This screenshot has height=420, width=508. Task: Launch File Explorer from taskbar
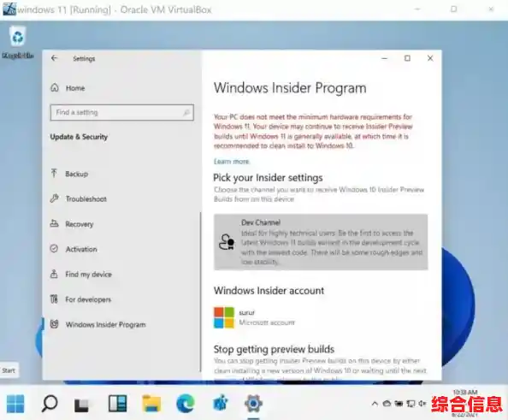[x=151, y=404]
